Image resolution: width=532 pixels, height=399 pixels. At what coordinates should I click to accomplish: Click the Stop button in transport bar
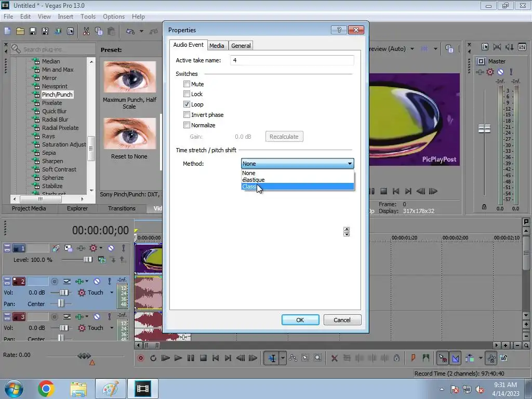[203, 358]
